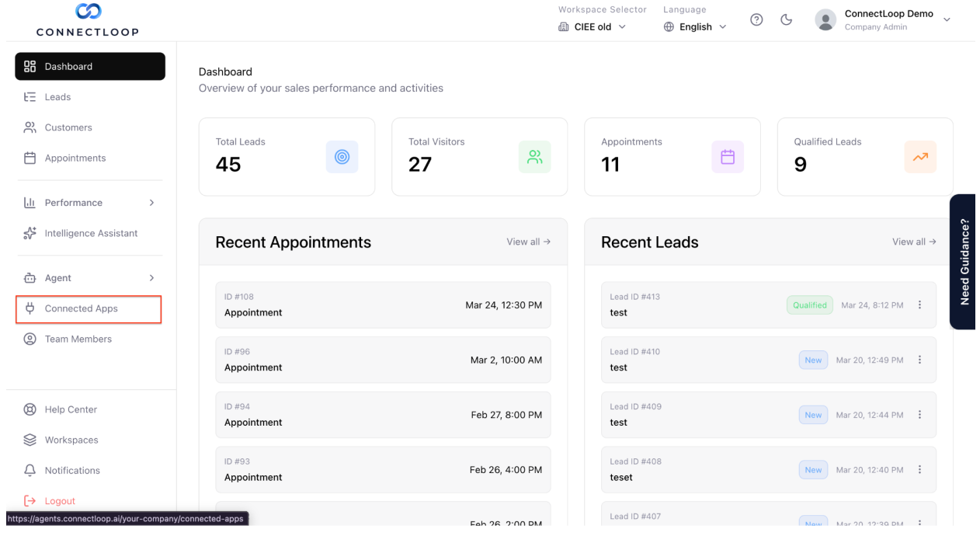The image size is (980, 543).
Task: Click the ConnectLoop infinity logo
Action: tap(87, 12)
